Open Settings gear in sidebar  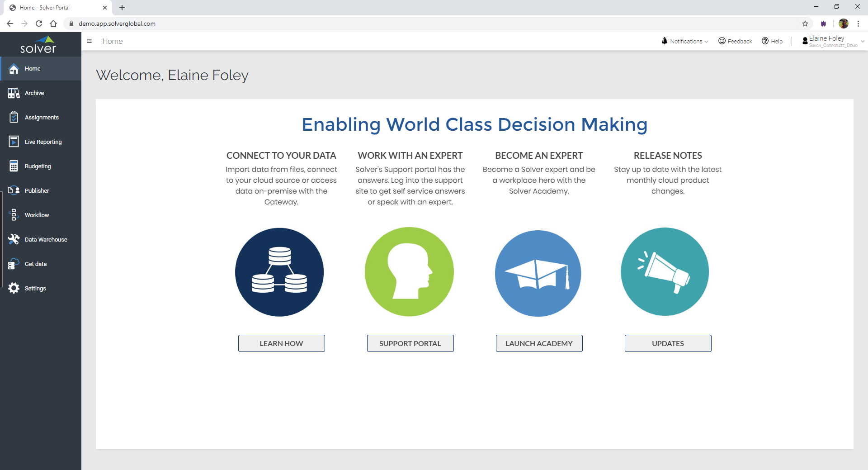tap(14, 289)
